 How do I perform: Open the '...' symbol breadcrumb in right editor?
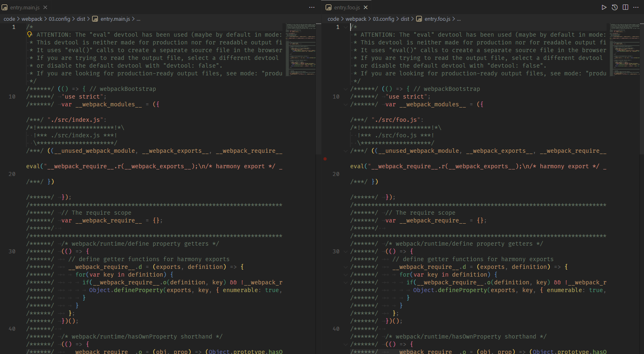[459, 19]
